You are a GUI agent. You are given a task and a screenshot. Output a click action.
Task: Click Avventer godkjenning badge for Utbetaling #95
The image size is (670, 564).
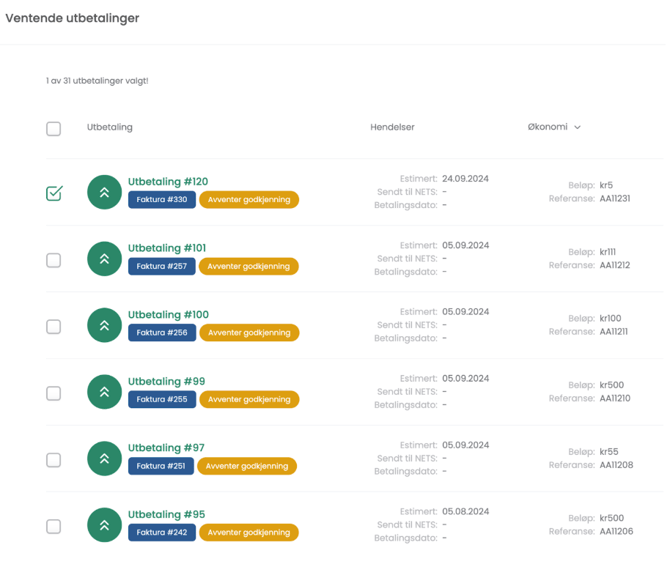click(x=249, y=533)
